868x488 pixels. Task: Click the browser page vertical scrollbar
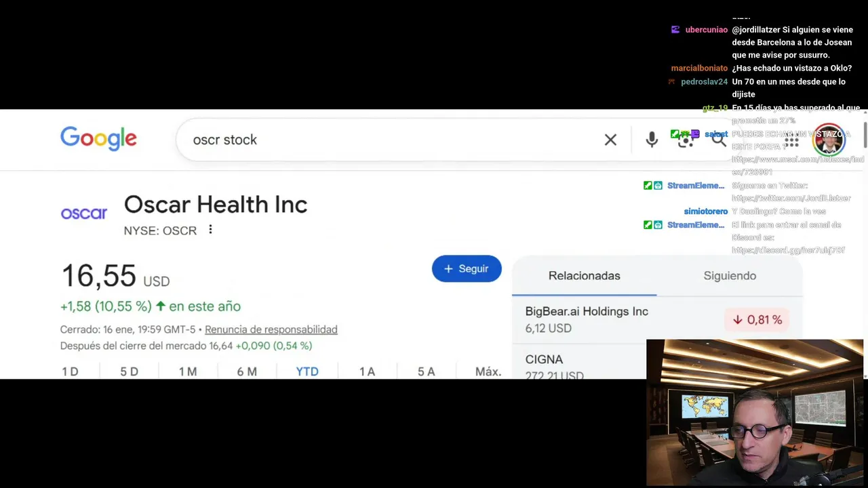[865, 136]
